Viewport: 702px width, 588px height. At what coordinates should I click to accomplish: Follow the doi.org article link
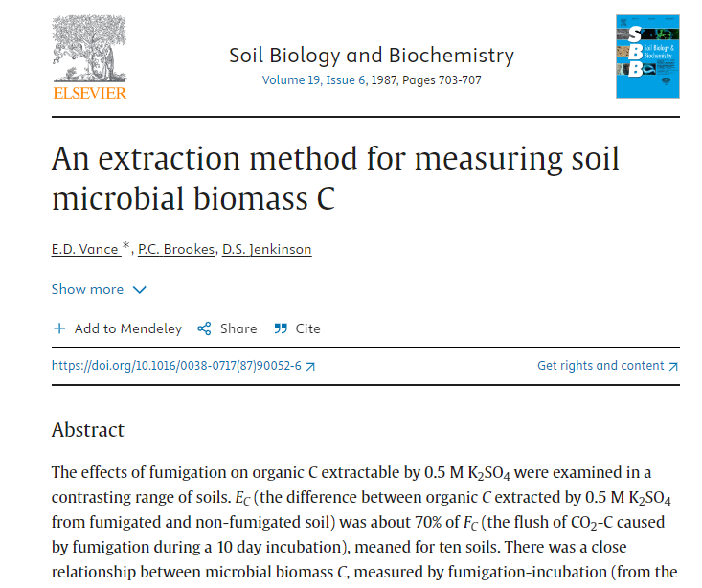(176, 366)
